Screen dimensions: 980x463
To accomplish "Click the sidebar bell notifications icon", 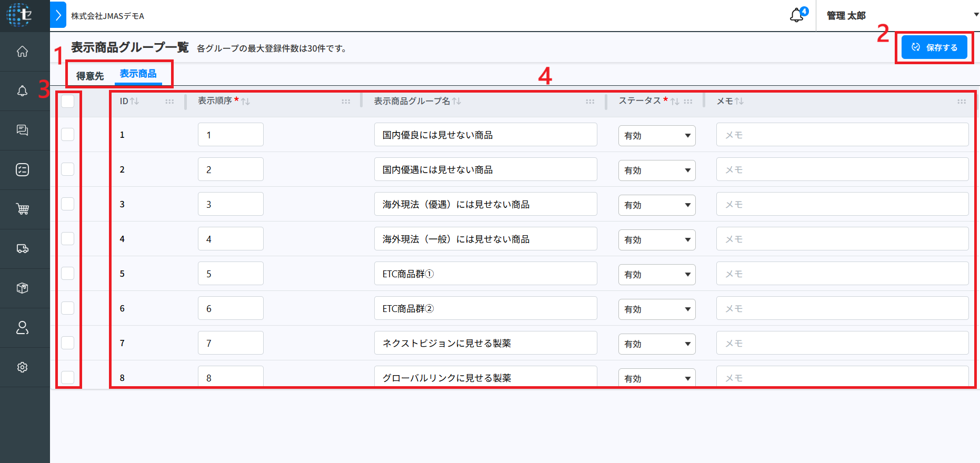I will point(22,91).
